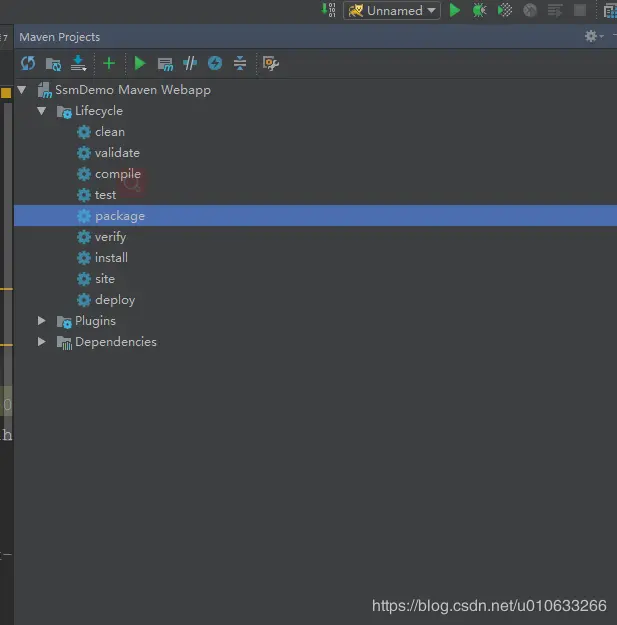Select SsmDemo Maven Webapp project
617x625 pixels.
[x=133, y=90]
